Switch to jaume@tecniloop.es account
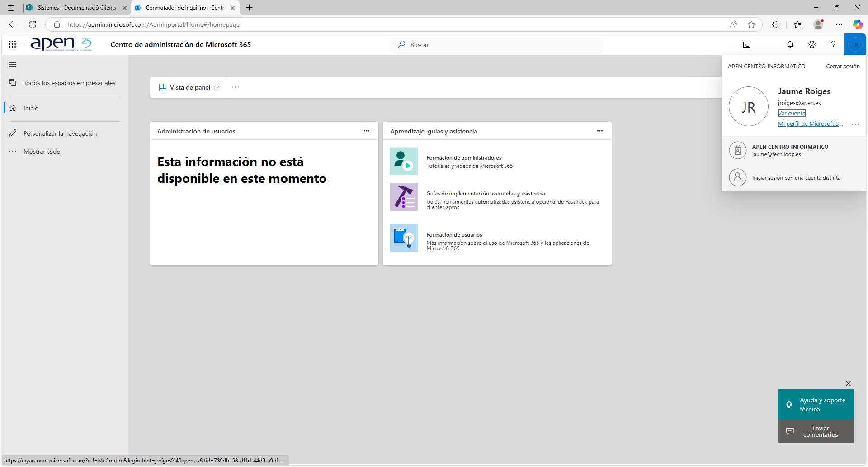Image resolution: width=868 pixels, height=467 pixels. (794, 150)
